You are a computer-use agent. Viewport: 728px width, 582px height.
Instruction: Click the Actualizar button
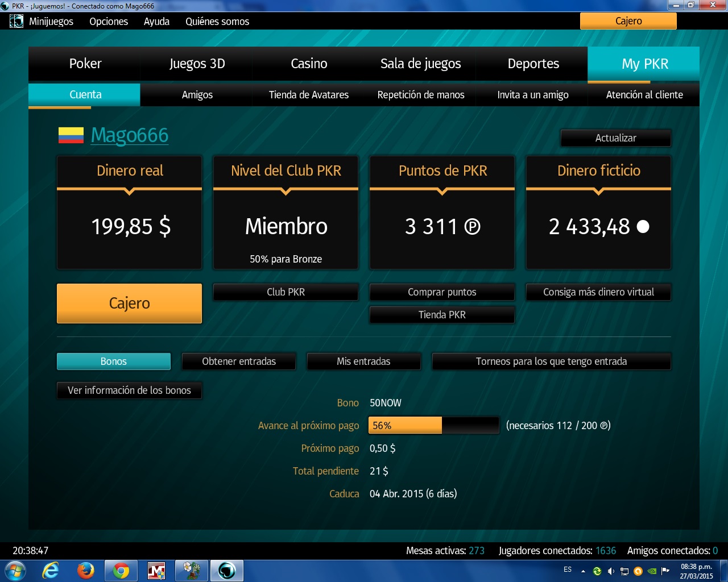[615, 138]
